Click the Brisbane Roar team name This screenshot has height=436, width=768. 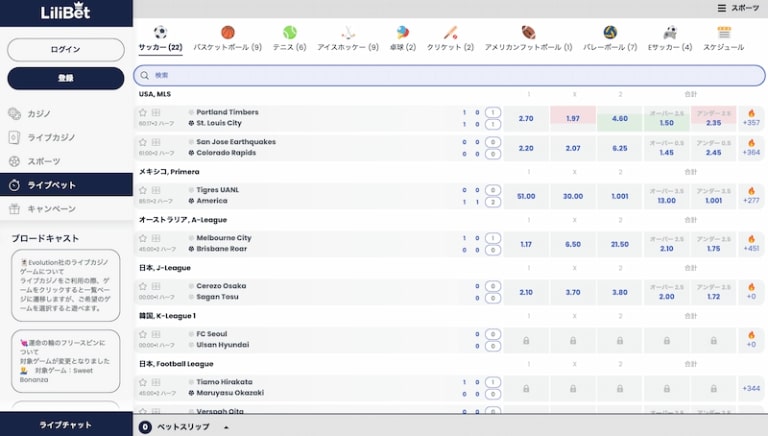click(x=221, y=249)
